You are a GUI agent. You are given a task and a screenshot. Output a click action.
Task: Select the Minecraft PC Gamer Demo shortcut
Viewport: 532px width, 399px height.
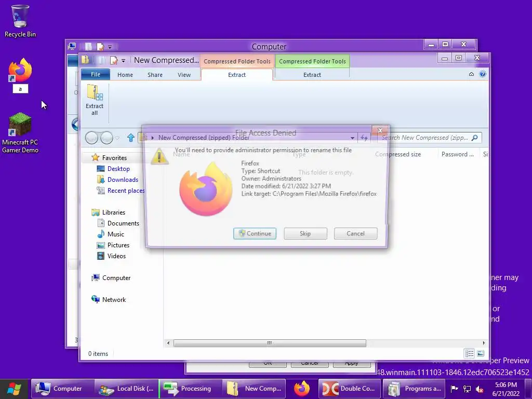pyautogui.click(x=20, y=132)
